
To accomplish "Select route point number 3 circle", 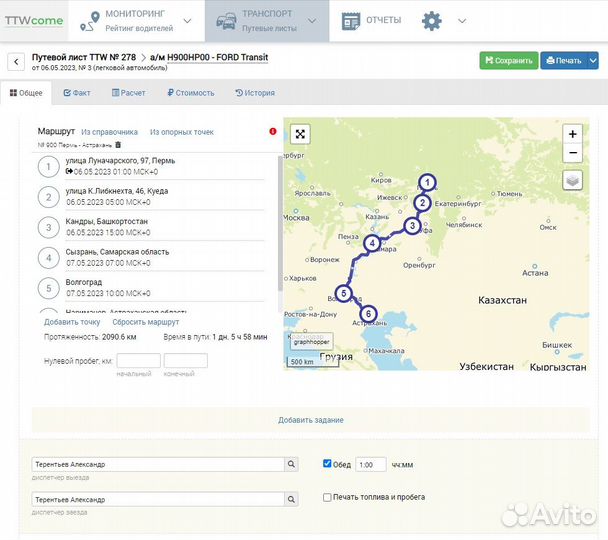I will (x=48, y=227).
